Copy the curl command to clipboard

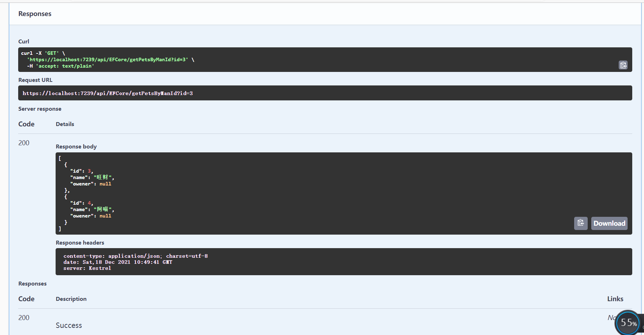click(x=623, y=65)
